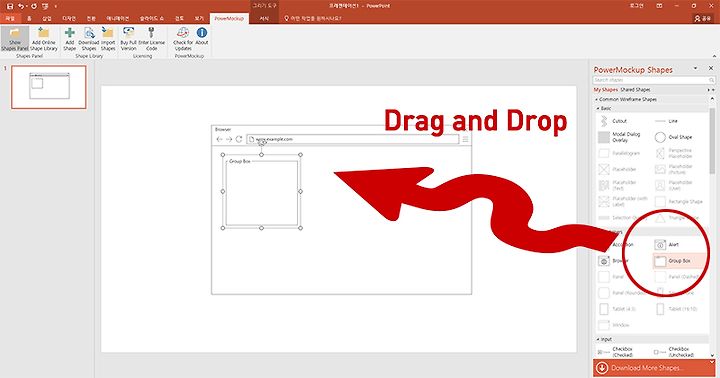This screenshot has height=378, width=720.
Task: Open the 서식 (Format) drawing tools tab
Action: (x=264, y=18)
